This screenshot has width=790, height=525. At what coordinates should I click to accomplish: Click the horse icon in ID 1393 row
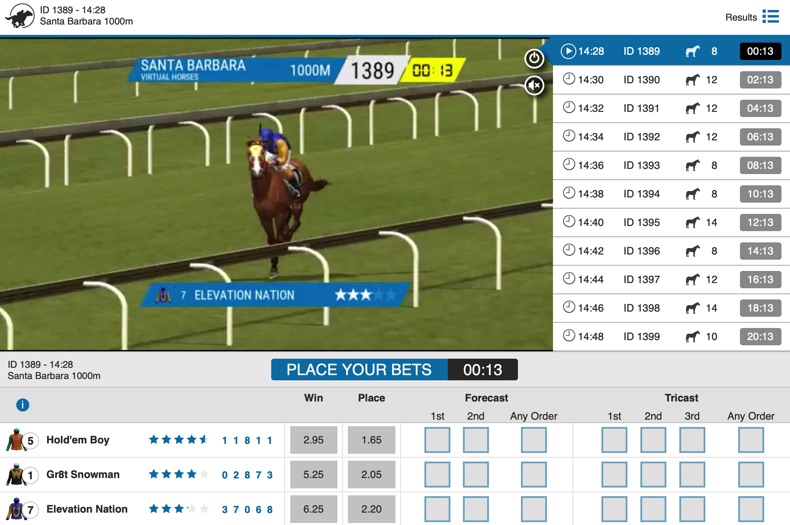coord(693,165)
